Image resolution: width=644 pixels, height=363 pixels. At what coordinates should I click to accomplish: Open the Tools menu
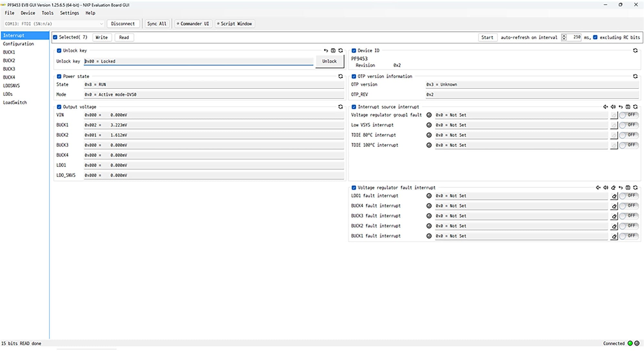[x=47, y=13]
